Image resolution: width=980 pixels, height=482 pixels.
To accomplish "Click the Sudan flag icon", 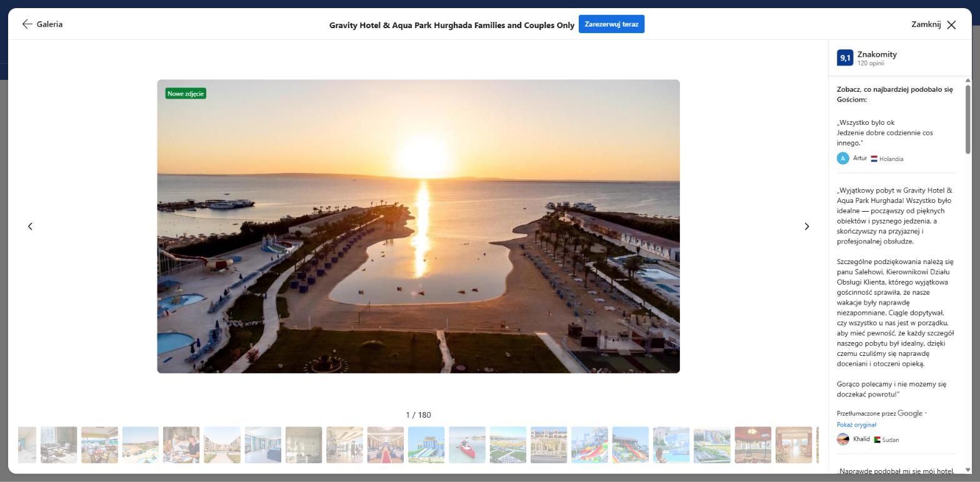I will click(x=877, y=440).
